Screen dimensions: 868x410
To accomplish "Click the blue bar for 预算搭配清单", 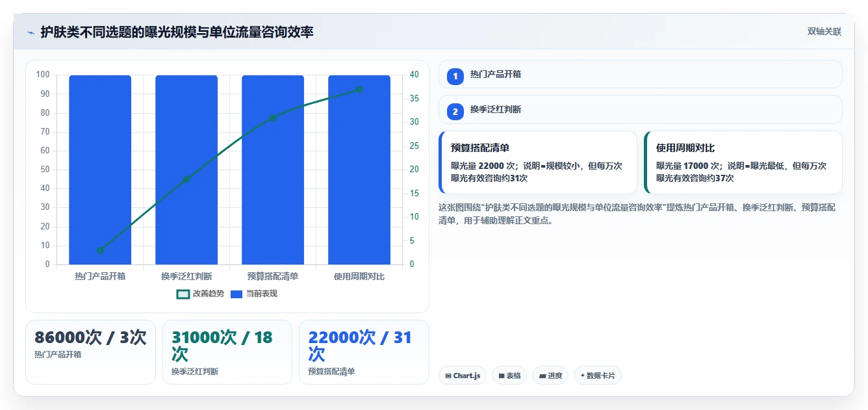I will coord(273,170).
